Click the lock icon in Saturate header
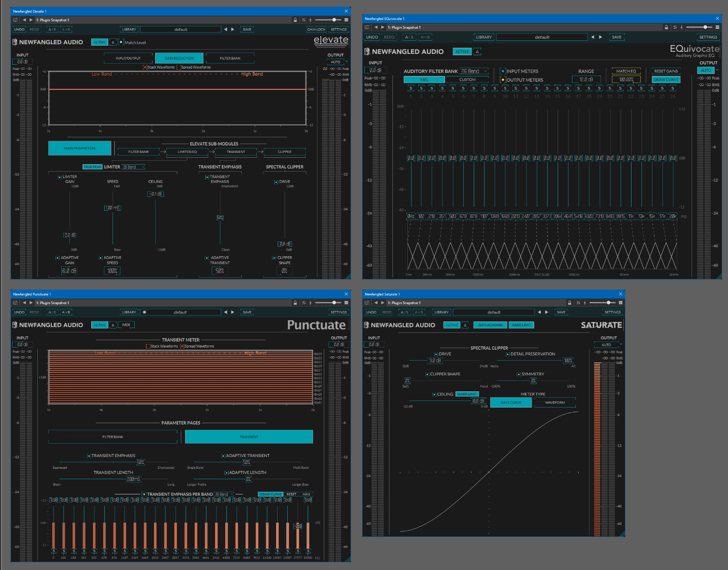 [x=569, y=303]
